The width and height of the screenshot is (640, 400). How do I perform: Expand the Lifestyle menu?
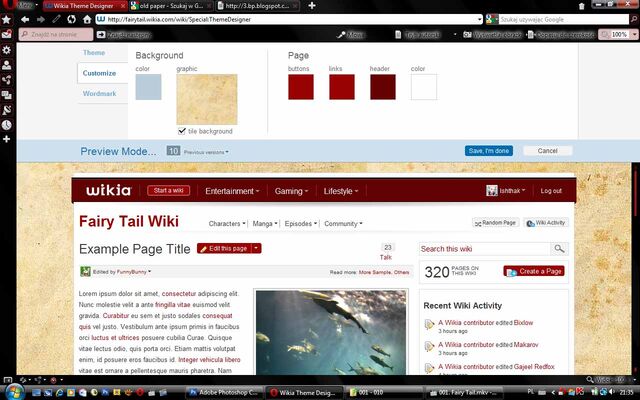tap(340, 191)
